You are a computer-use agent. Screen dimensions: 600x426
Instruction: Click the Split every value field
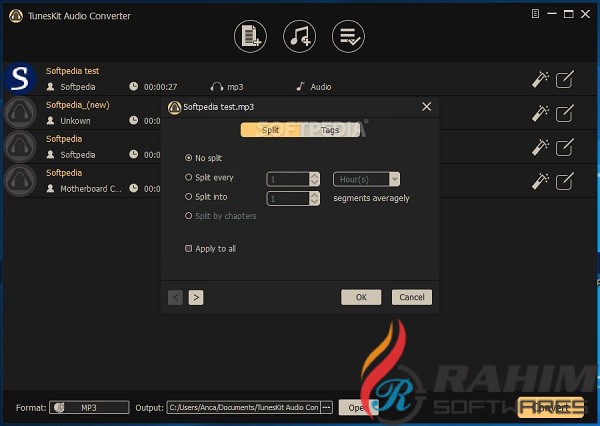point(288,179)
